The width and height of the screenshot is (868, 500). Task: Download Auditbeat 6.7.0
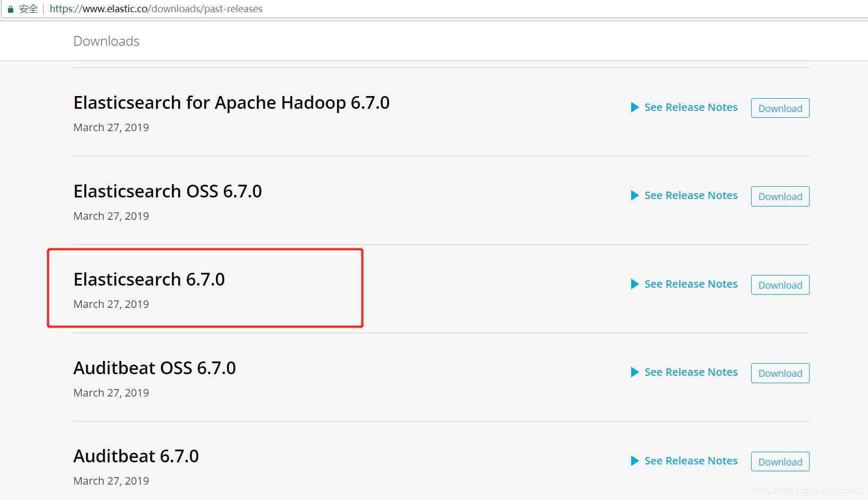(x=780, y=462)
